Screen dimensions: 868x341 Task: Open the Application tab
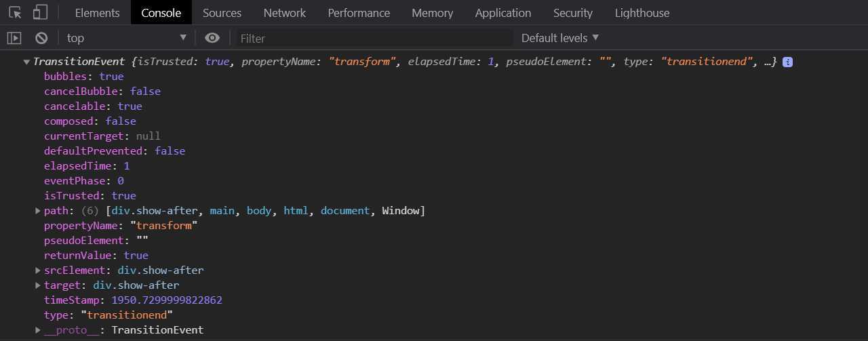503,12
